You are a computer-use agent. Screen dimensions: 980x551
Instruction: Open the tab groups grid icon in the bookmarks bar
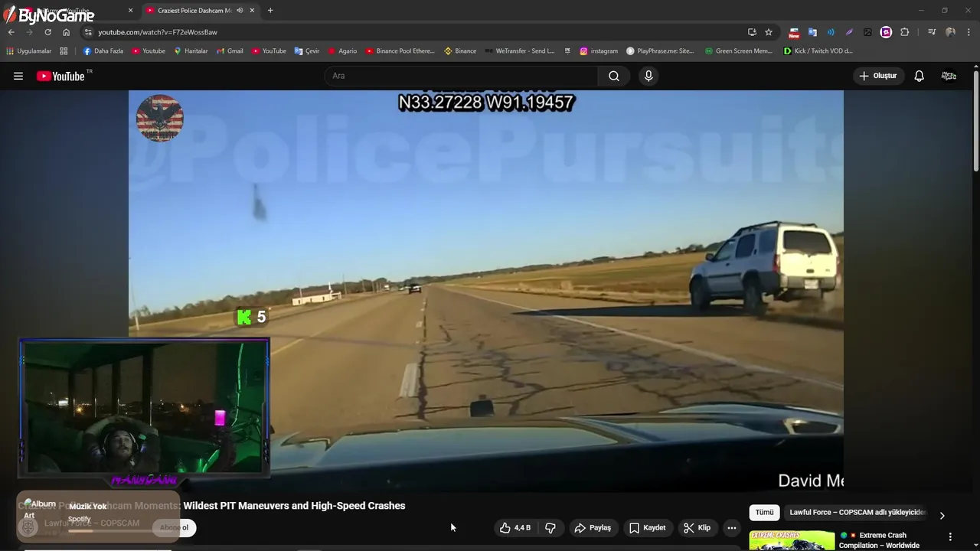click(x=64, y=51)
